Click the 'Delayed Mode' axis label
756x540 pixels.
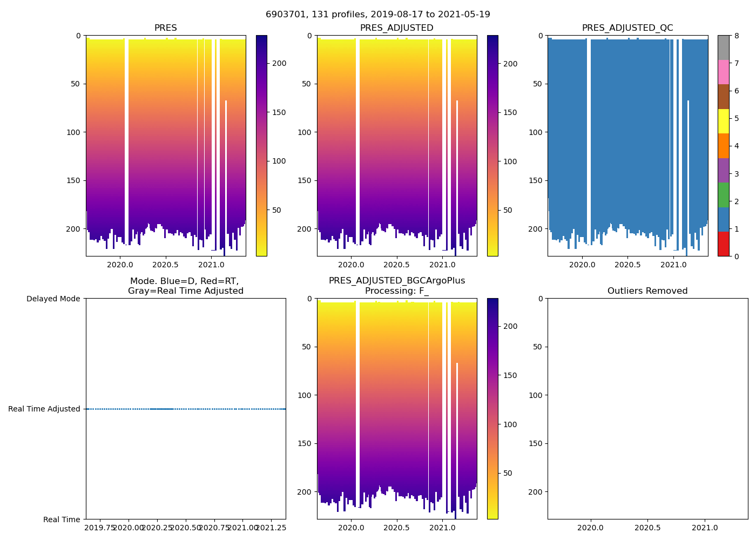coord(53,299)
